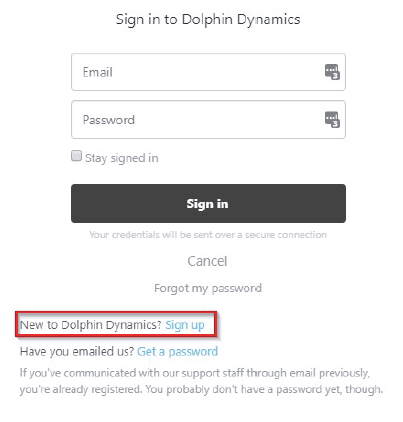Cancel the sign in process
Screen dimensions: 403x422
pyautogui.click(x=207, y=261)
